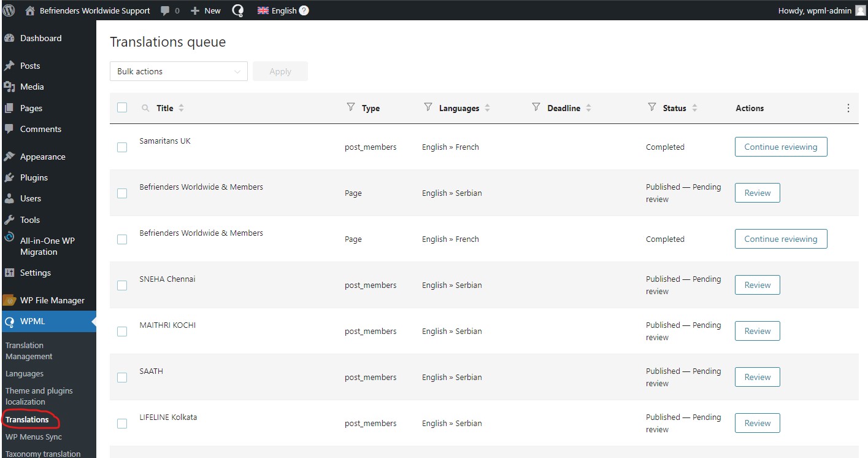The height and width of the screenshot is (458, 868).
Task: Click the Actions column header
Action: pyautogui.click(x=750, y=108)
